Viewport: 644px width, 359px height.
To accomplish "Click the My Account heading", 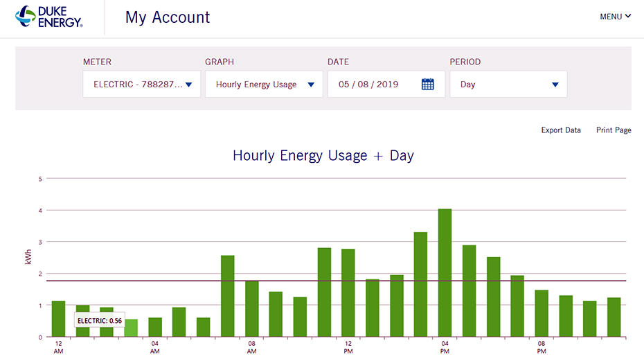I will pyautogui.click(x=168, y=17).
